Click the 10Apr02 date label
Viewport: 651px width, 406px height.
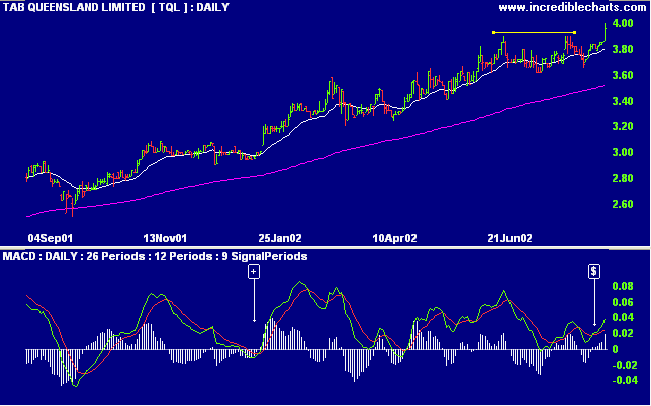pos(395,238)
